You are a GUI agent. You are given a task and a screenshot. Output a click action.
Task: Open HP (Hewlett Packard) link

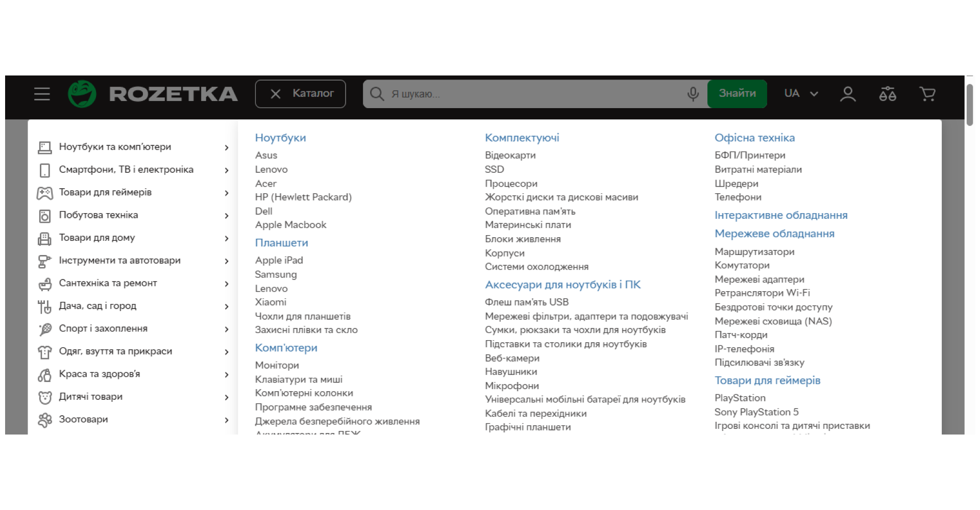point(303,197)
